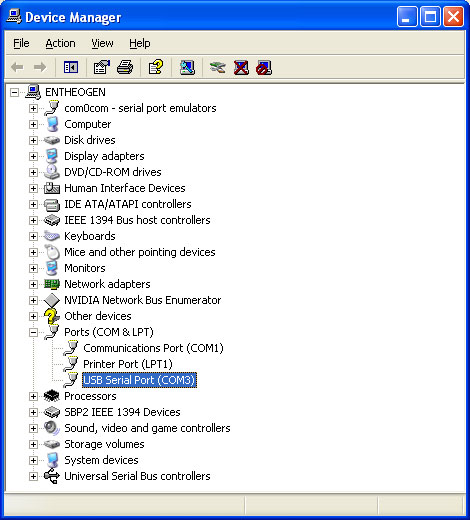Select Printer Port (LPT1) device
The width and height of the screenshot is (470, 520).
point(128,364)
